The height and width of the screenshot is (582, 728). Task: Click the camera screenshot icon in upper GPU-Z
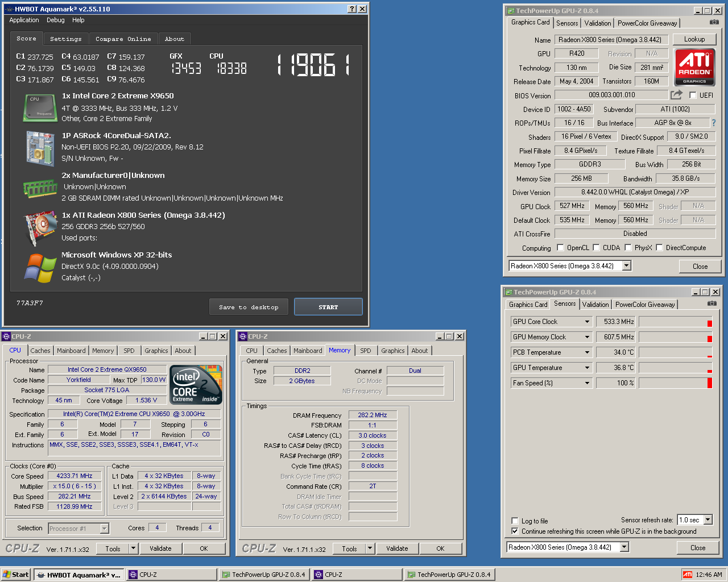714,22
